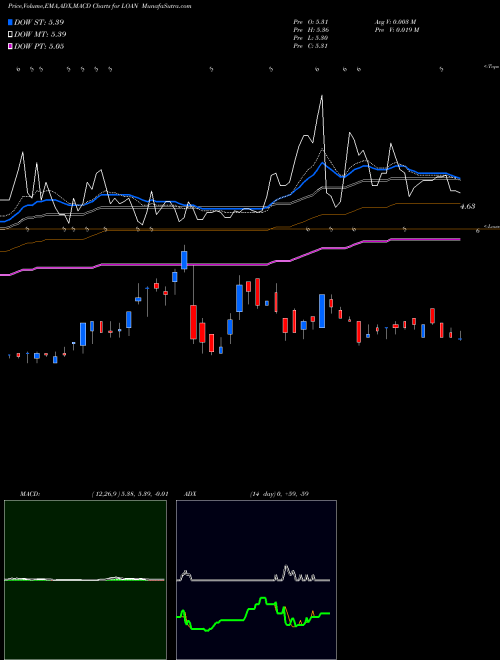
Task: Select the 'DOW ST: 5.39' legend text
Action: [39, 22]
